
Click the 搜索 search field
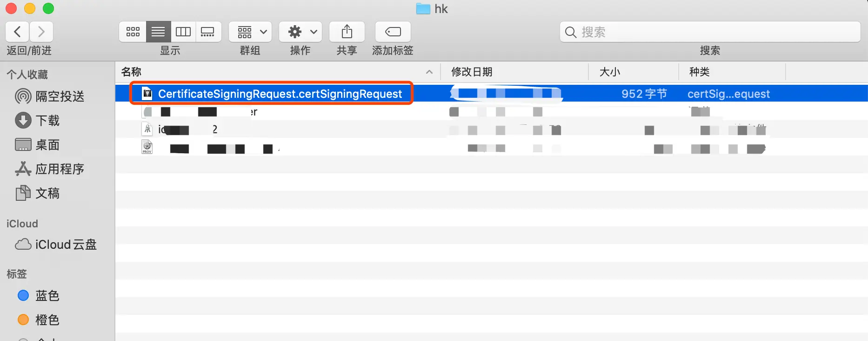pos(710,32)
